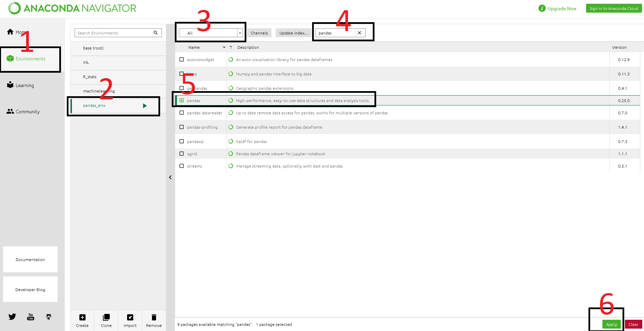
Task: Click the Remove trash icon
Action: click(x=154, y=317)
